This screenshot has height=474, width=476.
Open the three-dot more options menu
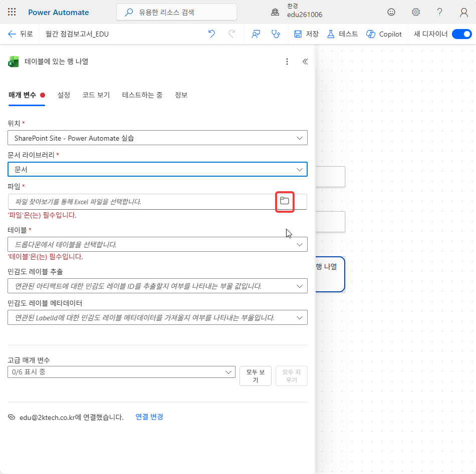(287, 62)
